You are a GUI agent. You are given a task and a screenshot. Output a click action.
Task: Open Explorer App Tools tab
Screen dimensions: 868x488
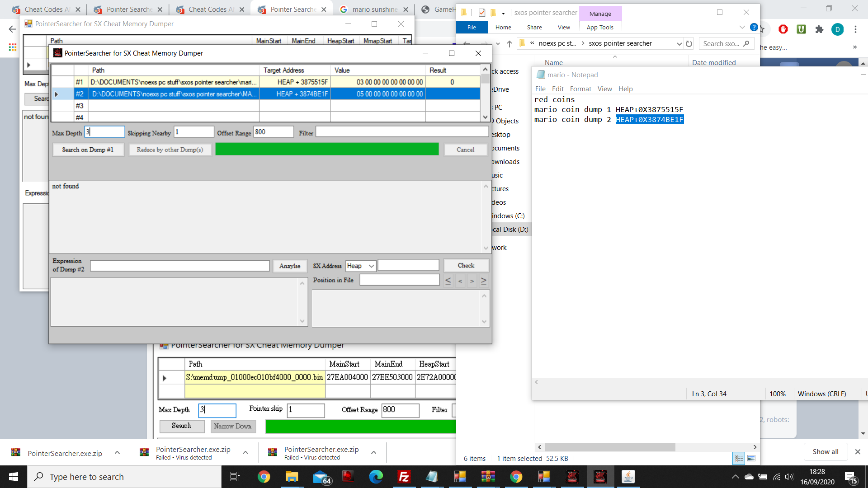coord(600,27)
